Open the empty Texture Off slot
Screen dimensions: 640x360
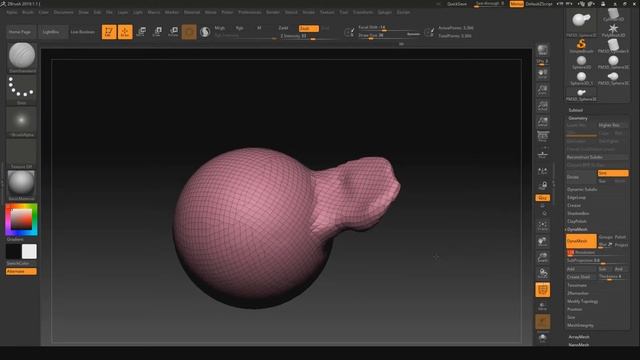tap(22, 152)
